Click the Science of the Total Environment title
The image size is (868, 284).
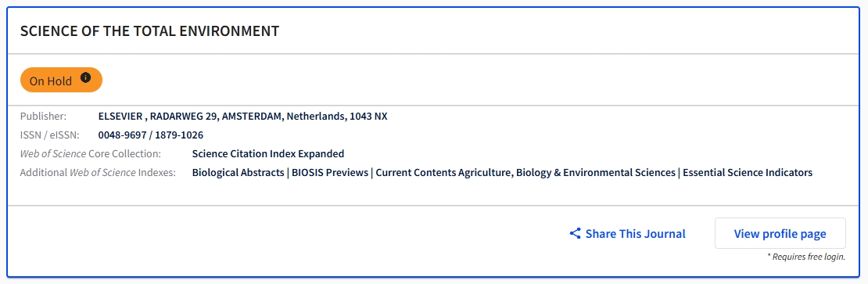[x=149, y=31]
